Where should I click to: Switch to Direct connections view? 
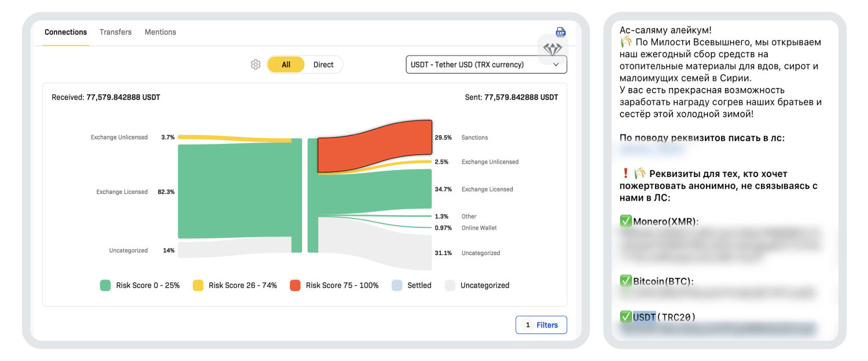[323, 65]
